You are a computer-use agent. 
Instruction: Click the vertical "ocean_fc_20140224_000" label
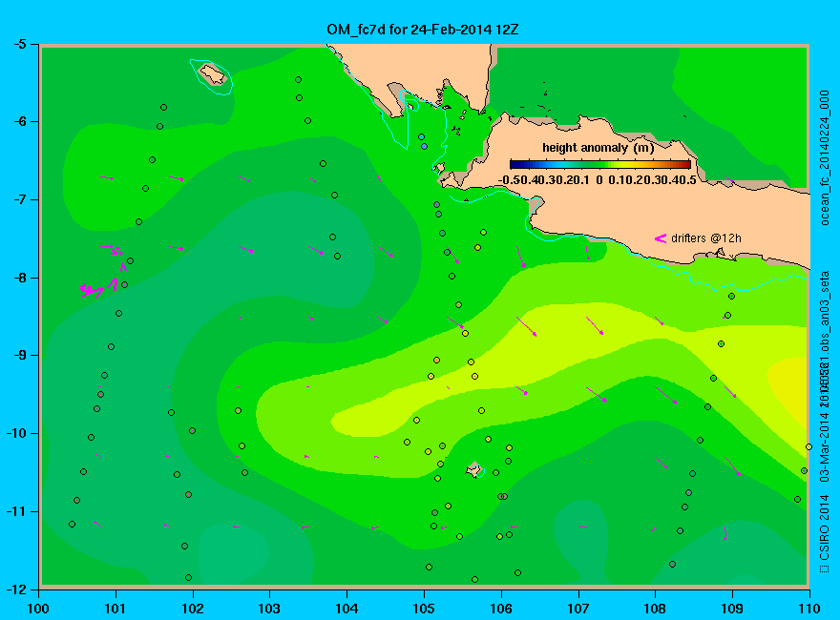(x=825, y=158)
